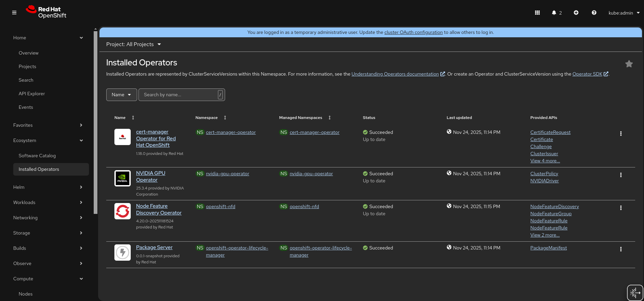Open kebab menu for NVIDIA GPU Operator

tap(621, 175)
